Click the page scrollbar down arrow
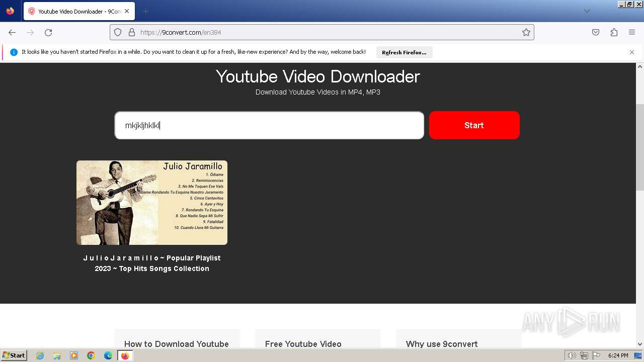Viewport: 644px width, 362px height. (x=640, y=344)
